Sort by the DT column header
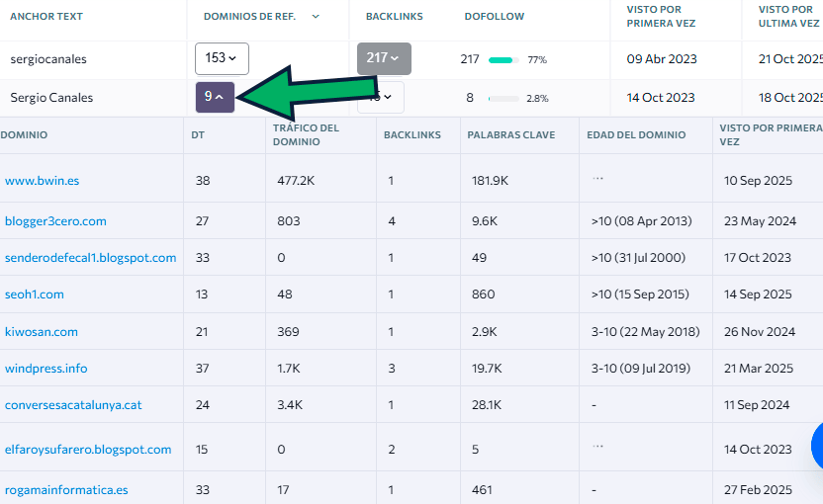The width and height of the screenshot is (823, 504). [198, 134]
